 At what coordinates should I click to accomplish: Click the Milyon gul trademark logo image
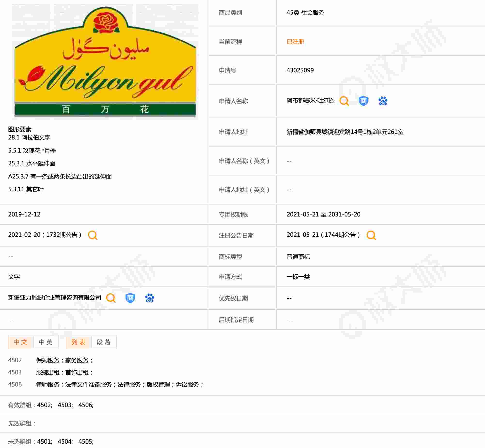105,62
